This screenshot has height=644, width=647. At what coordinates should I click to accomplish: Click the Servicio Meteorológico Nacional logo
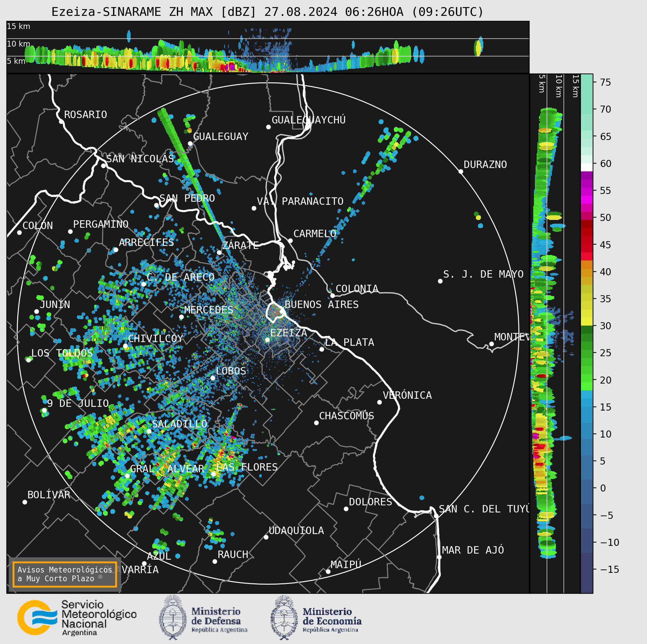pos(77,618)
